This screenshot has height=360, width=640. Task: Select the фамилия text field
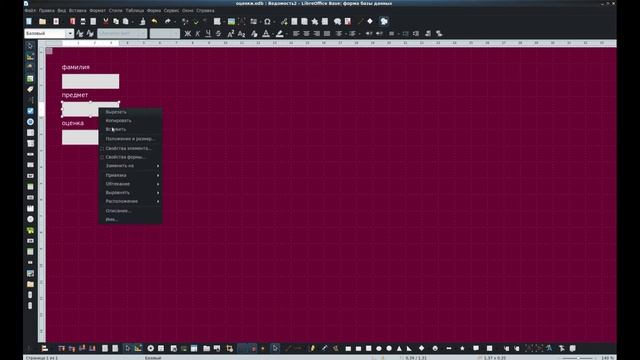click(x=91, y=81)
